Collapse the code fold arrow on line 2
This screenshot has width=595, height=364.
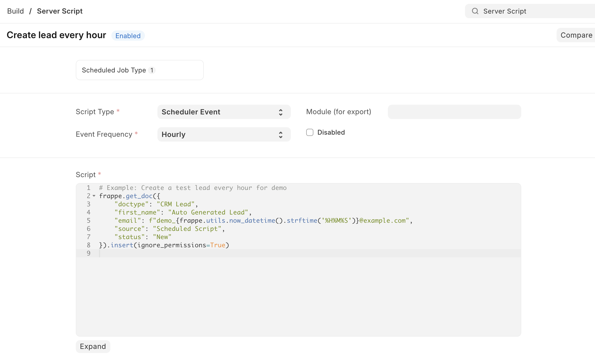[94, 196]
